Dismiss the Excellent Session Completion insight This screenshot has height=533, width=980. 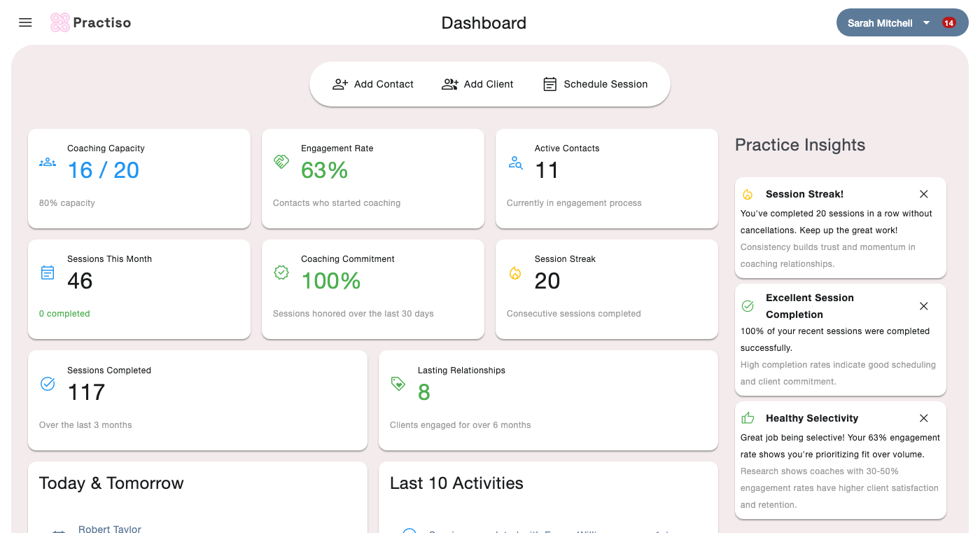[923, 306]
